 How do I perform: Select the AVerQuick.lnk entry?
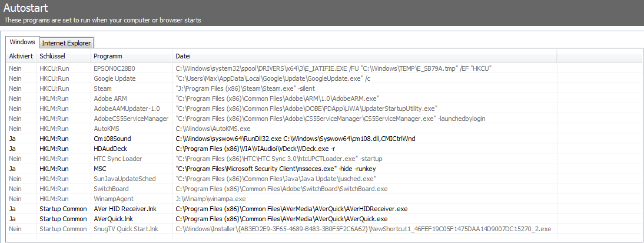coord(114,219)
